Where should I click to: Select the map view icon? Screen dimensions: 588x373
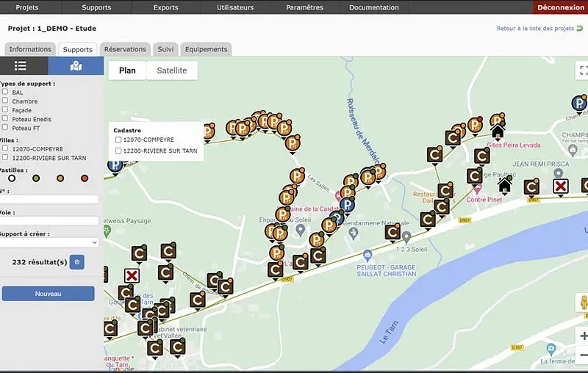tap(76, 66)
